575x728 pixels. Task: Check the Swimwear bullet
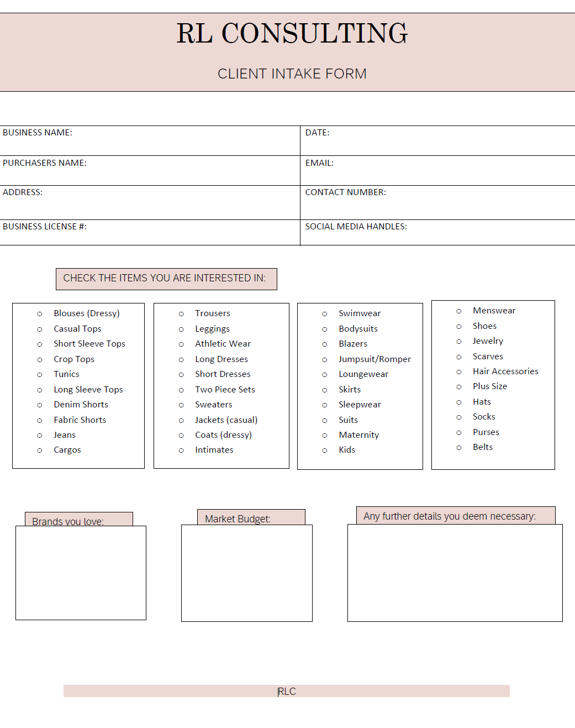325,314
